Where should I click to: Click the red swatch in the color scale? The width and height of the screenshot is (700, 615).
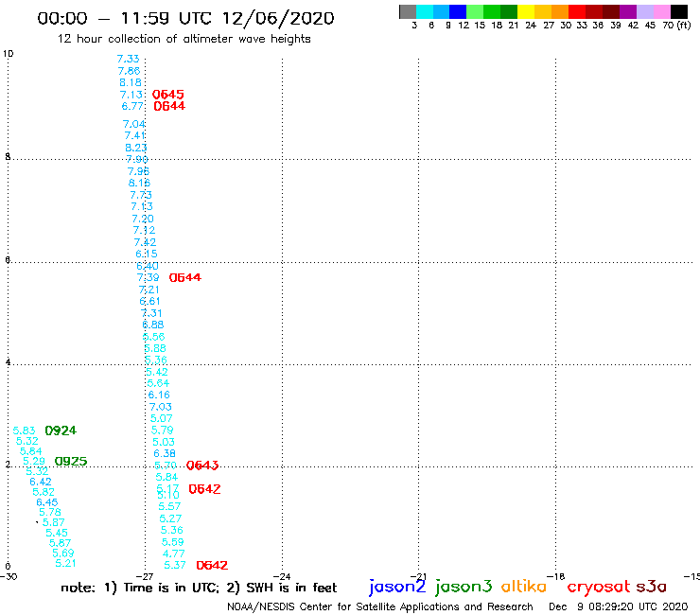pos(577,11)
